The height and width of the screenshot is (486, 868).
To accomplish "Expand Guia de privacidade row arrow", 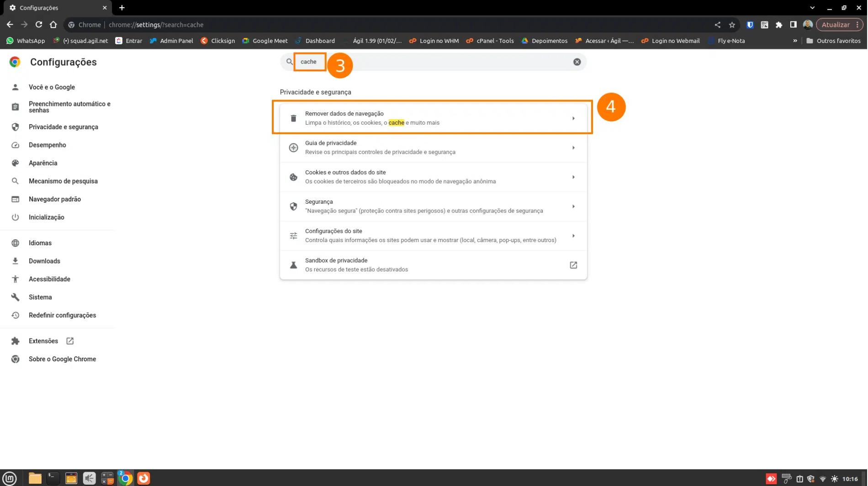I will pyautogui.click(x=574, y=148).
